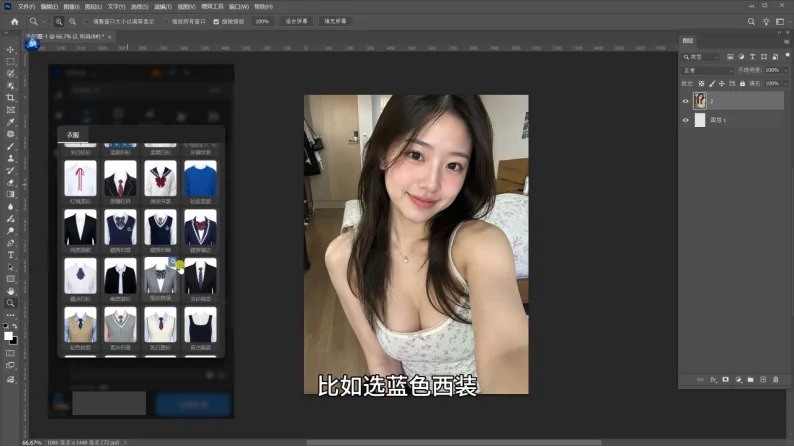Open the zoom tool preset arrow
The width and height of the screenshot is (794, 447).
(x=43, y=22)
